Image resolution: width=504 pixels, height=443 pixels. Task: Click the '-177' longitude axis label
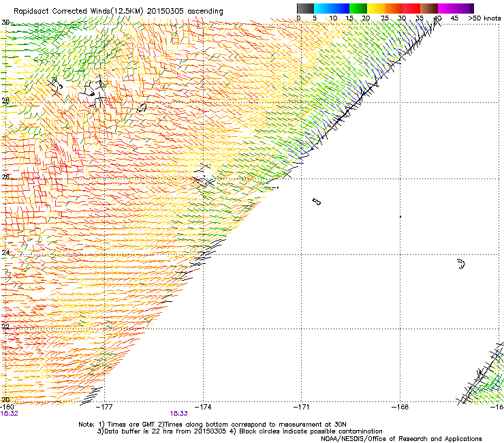[x=104, y=407]
